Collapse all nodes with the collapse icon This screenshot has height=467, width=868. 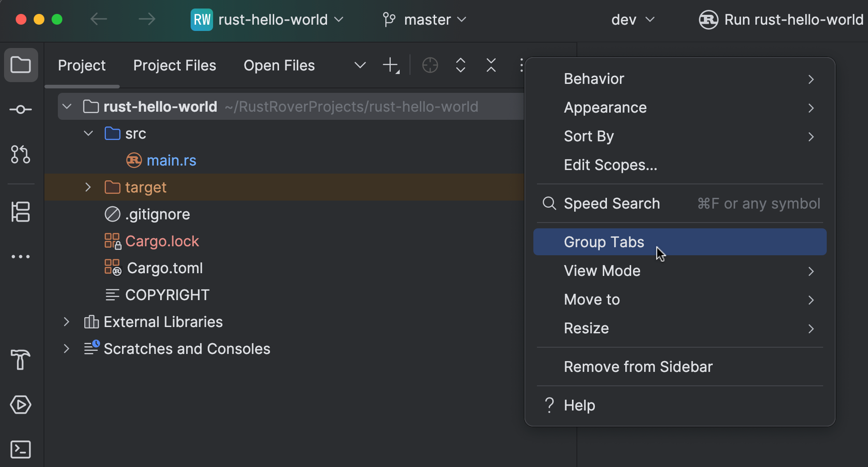pyautogui.click(x=491, y=65)
